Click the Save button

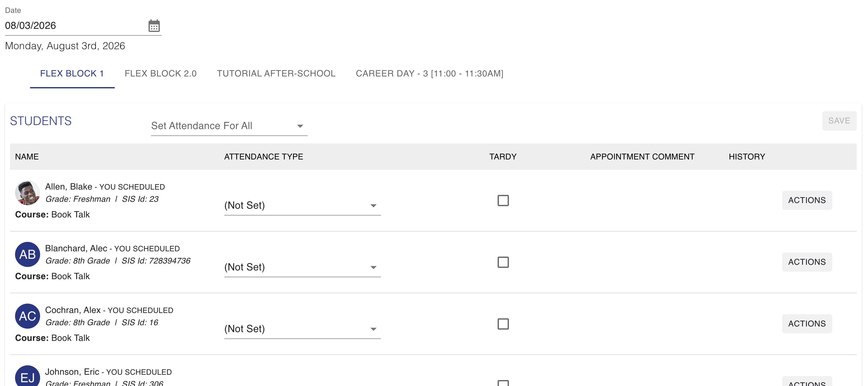(839, 121)
